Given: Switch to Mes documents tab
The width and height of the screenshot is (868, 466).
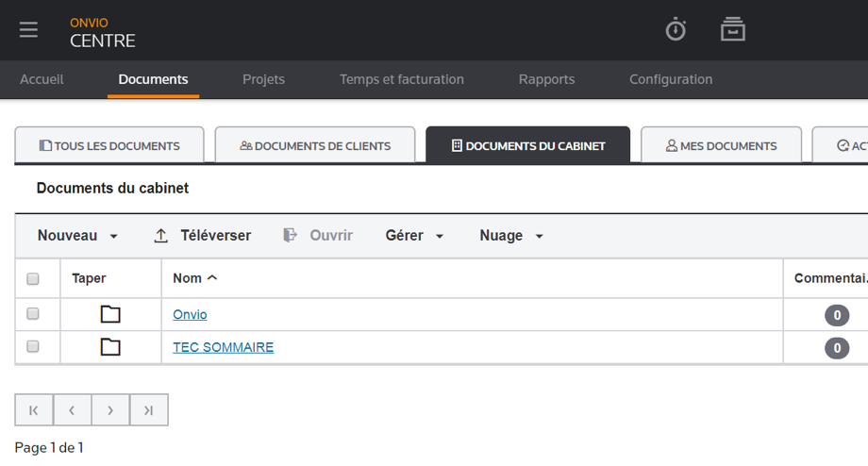Looking at the screenshot, I should [722, 145].
